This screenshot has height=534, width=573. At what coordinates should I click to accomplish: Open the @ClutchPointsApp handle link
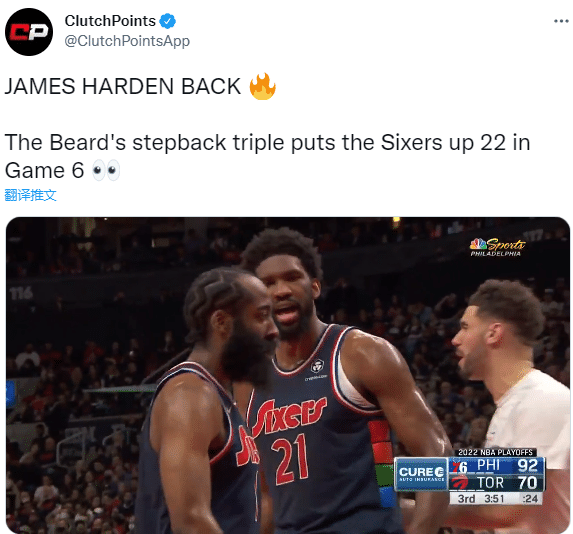(x=127, y=41)
